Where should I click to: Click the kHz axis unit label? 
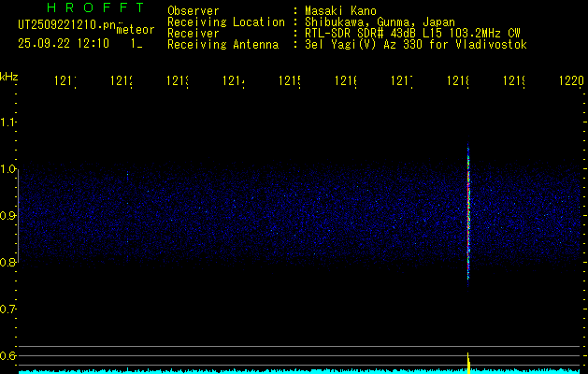click(x=9, y=75)
